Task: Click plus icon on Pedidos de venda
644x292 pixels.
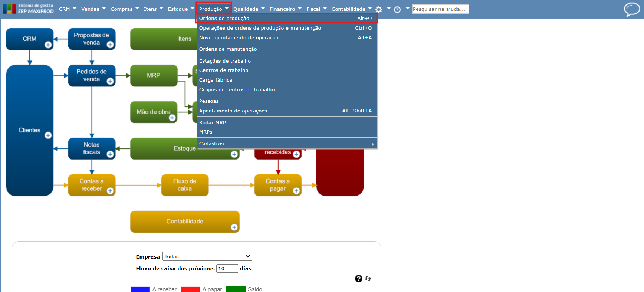Action: (110, 81)
